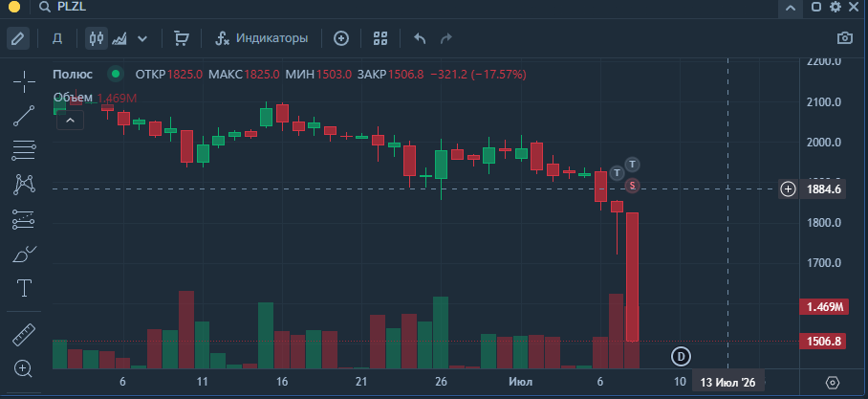
Task: Open the Д timeframe menu
Action: pos(57,38)
